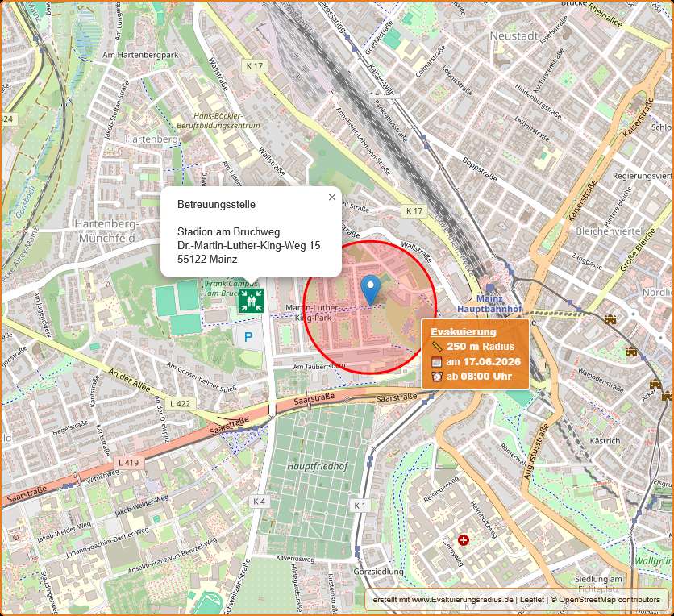Click the Boppstraße street label
This screenshot has width=674, height=616.
pyautogui.click(x=480, y=170)
